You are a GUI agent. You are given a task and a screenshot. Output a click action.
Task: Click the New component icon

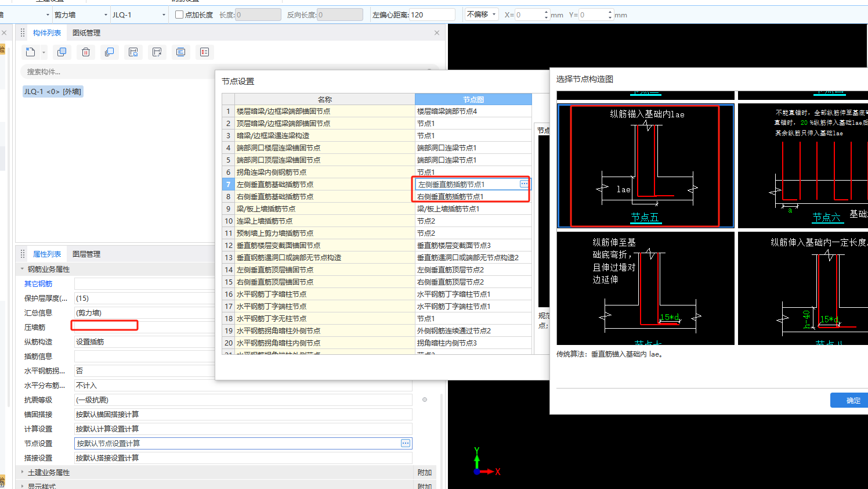30,52
